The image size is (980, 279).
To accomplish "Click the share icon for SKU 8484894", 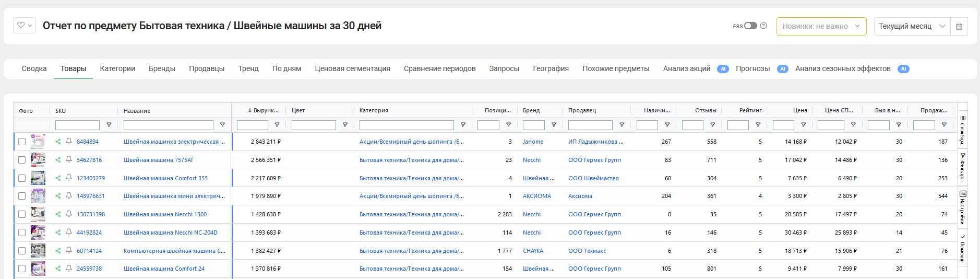I will (58, 142).
